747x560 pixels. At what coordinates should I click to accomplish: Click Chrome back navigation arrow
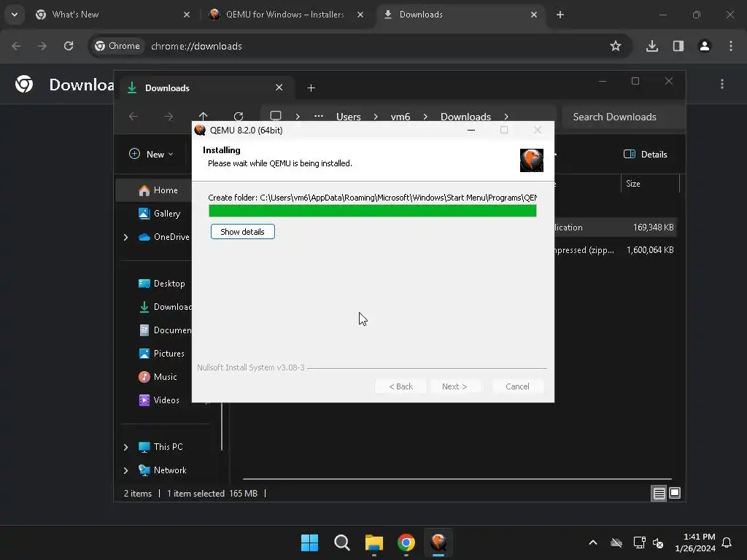pyautogui.click(x=17, y=46)
